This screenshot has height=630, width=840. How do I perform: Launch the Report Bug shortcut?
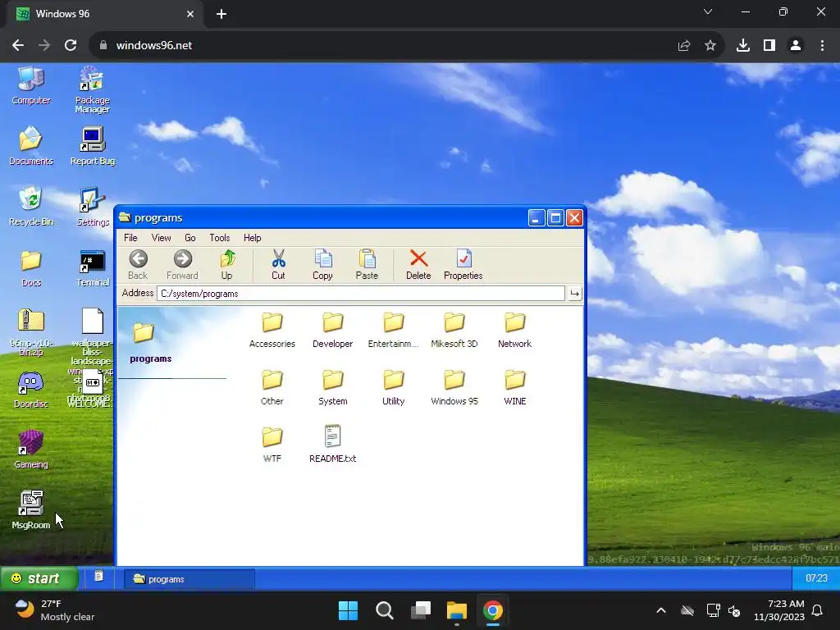tap(92, 146)
